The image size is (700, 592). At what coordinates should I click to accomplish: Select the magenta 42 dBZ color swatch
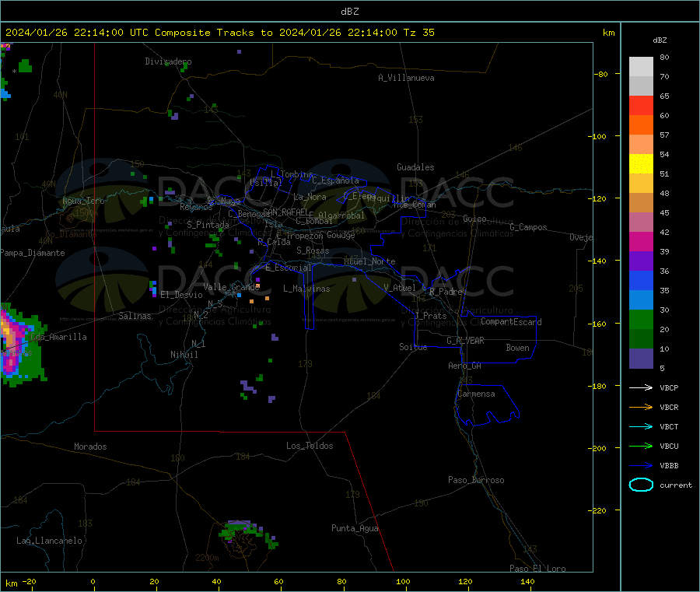641,241
